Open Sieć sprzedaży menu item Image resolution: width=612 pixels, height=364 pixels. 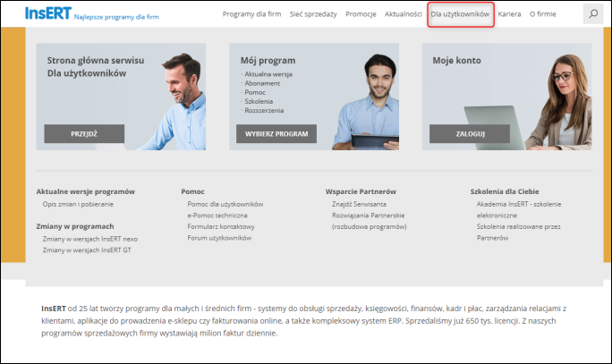(x=313, y=14)
